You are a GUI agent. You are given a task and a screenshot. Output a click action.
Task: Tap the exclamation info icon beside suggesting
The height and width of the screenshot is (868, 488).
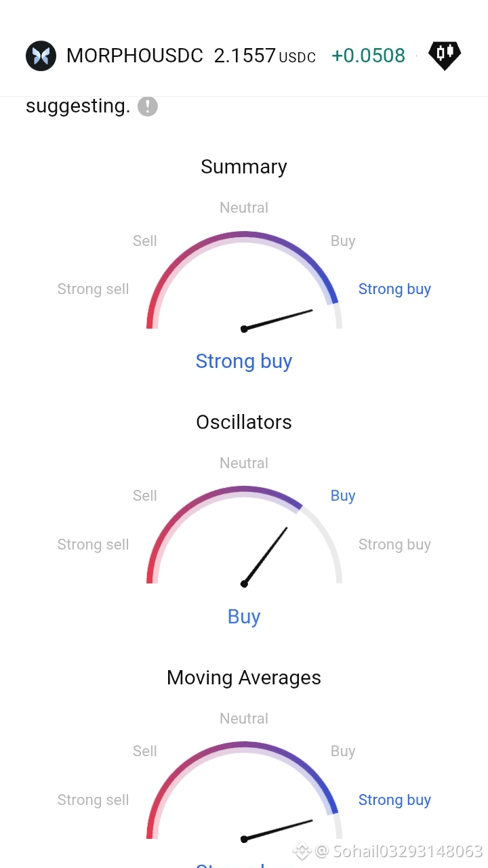148,106
